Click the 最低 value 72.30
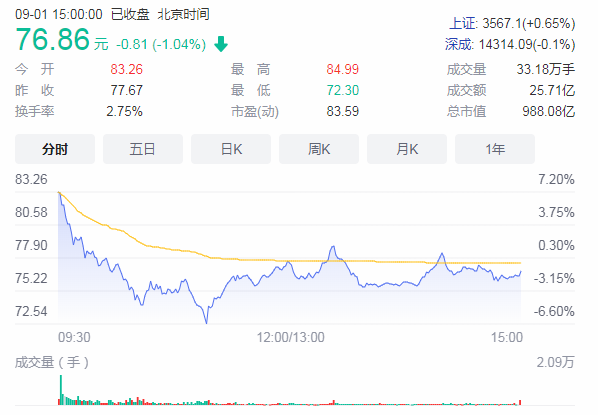The height and width of the screenshot is (415, 598). tap(342, 90)
